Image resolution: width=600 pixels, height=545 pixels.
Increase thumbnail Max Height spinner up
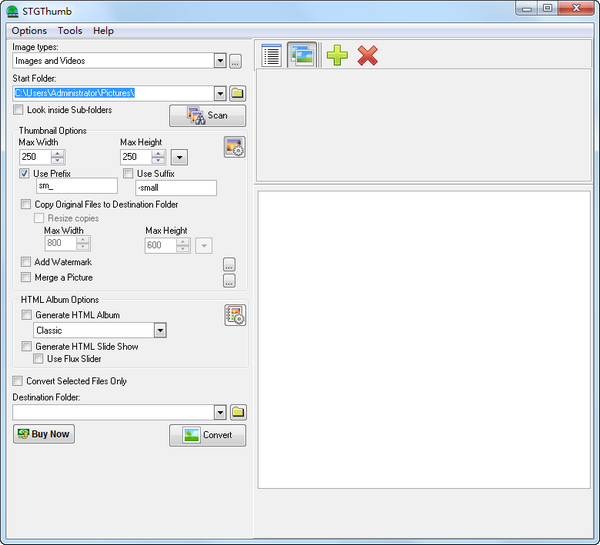coord(158,153)
